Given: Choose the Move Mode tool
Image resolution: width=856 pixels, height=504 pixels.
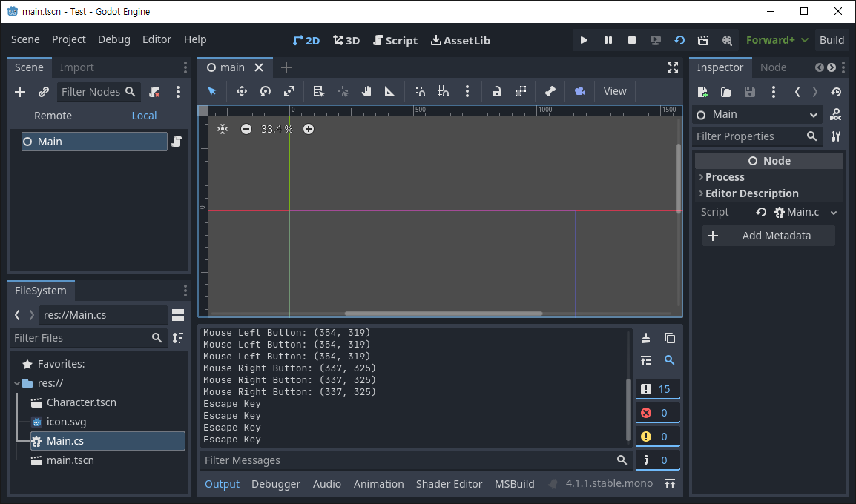Looking at the screenshot, I should click(x=241, y=91).
